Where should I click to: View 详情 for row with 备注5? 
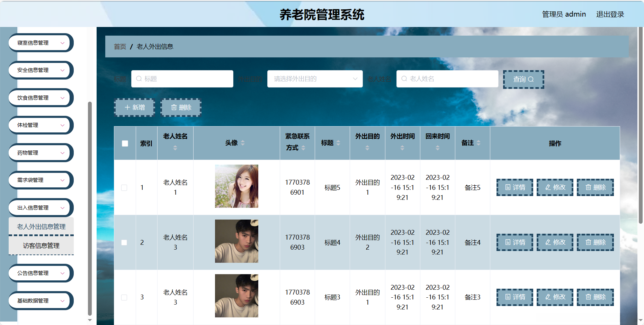coord(515,187)
